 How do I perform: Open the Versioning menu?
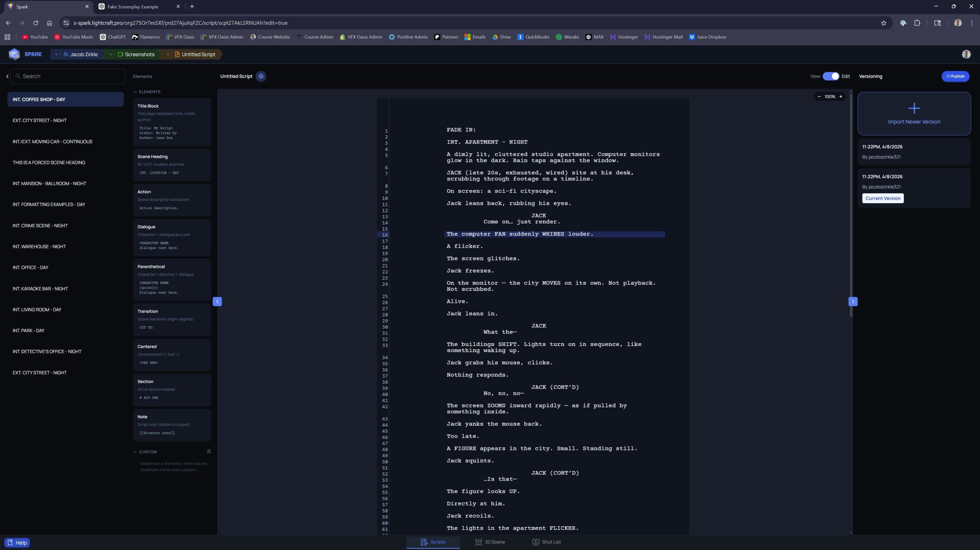point(870,76)
